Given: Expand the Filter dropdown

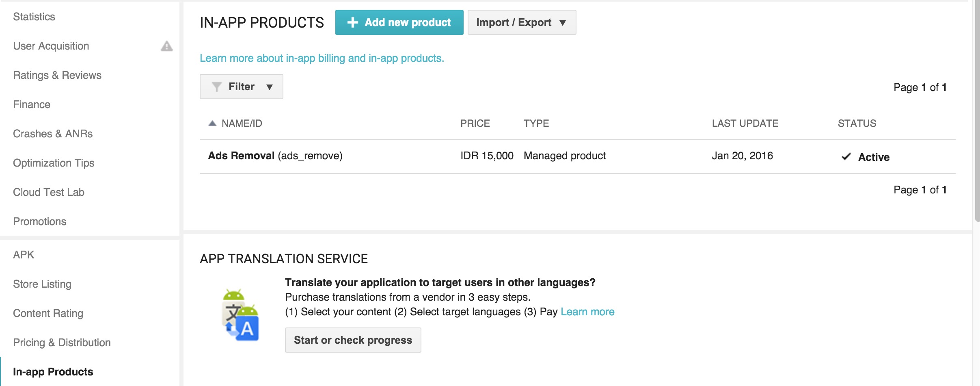Looking at the screenshot, I should 242,87.
